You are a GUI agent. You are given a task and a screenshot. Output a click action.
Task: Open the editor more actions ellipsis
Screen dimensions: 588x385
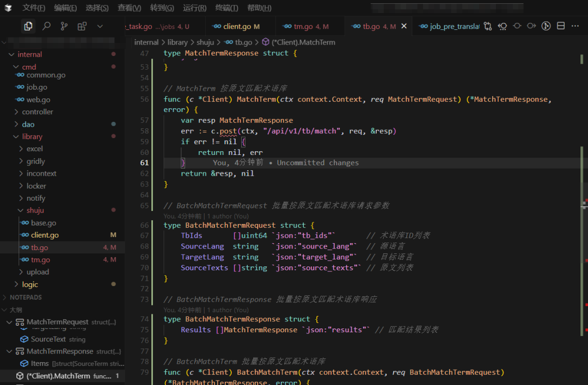(x=576, y=26)
